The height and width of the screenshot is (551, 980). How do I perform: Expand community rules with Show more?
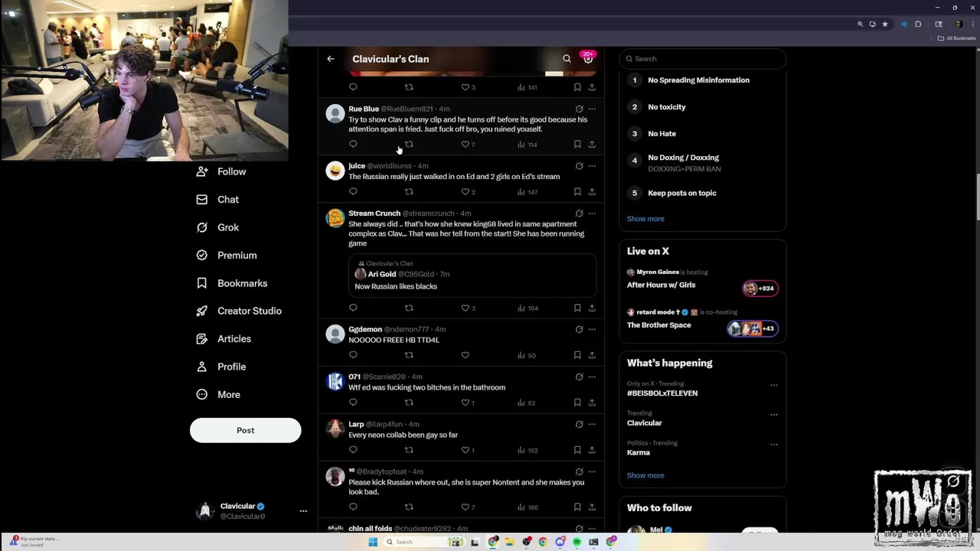645,219
